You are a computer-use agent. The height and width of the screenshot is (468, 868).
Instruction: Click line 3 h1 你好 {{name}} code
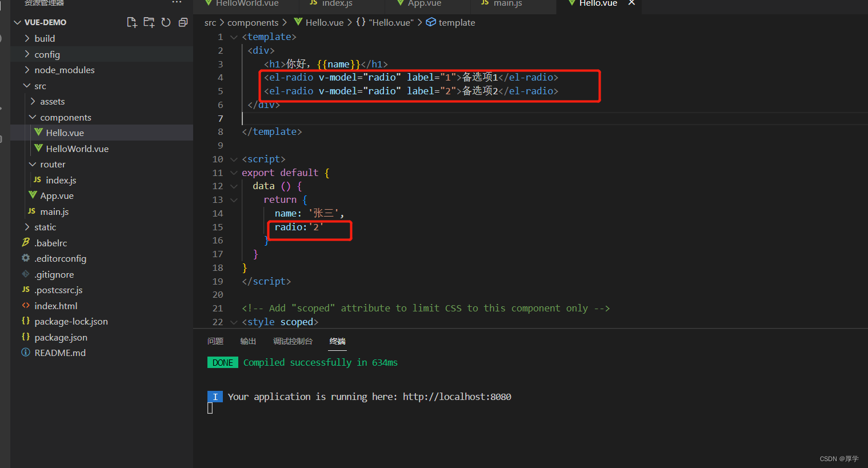point(326,64)
